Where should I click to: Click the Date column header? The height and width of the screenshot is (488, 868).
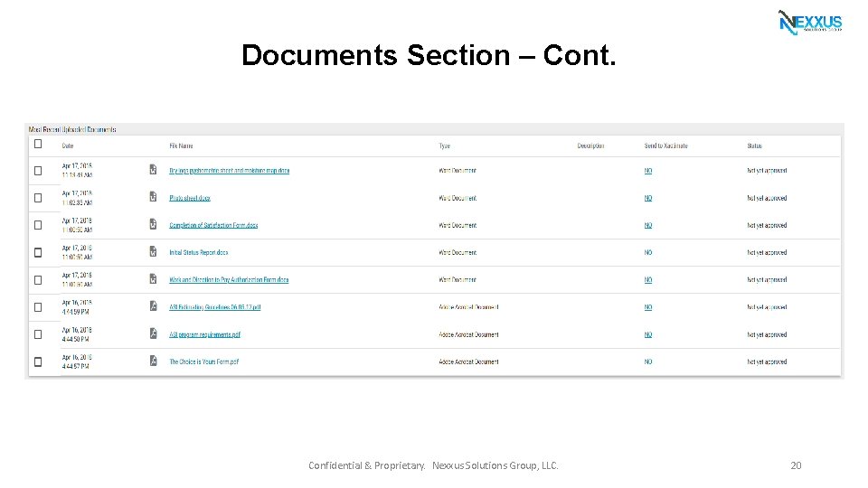[x=68, y=146]
